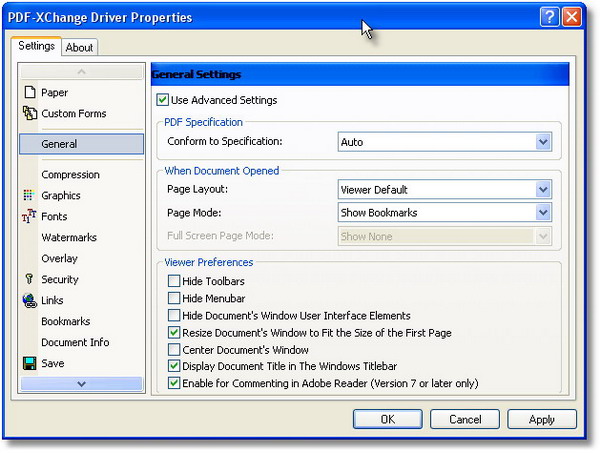600x453 pixels.
Task: Click the Paper page icon
Action: click(30, 92)
